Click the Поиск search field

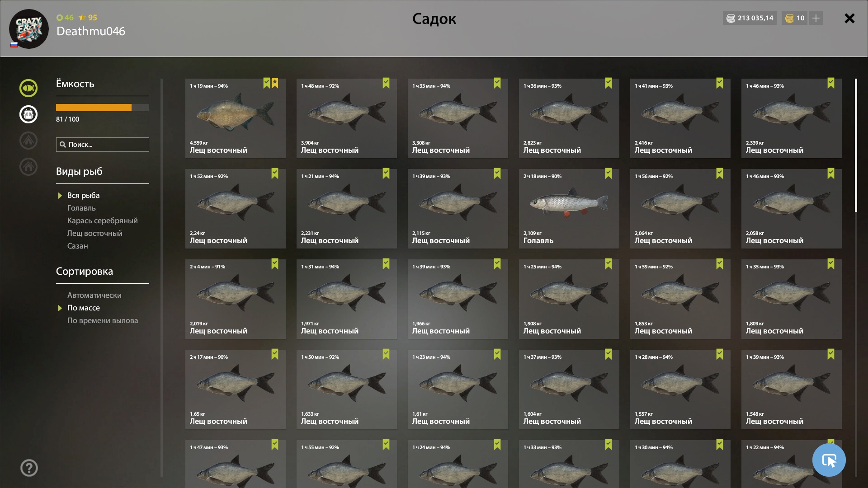[x=103, y=145]
